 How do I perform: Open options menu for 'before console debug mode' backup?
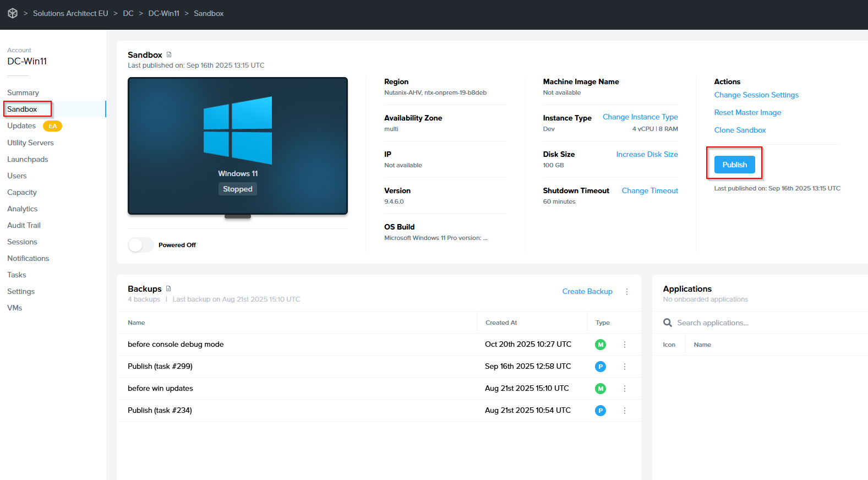pyautogui.click(x=624, y=345)
